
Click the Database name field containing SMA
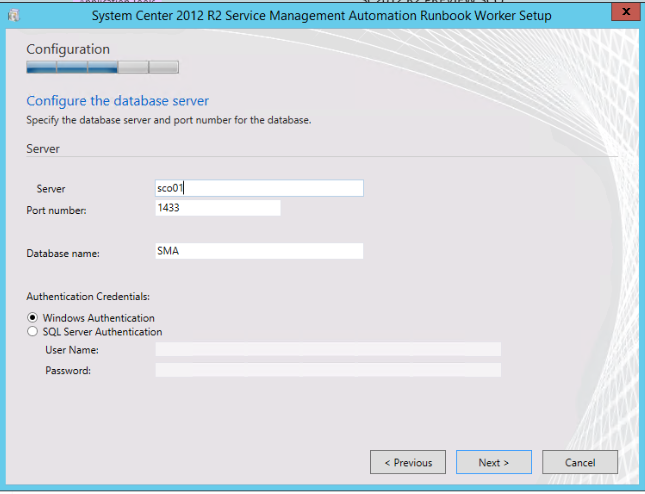259,252
